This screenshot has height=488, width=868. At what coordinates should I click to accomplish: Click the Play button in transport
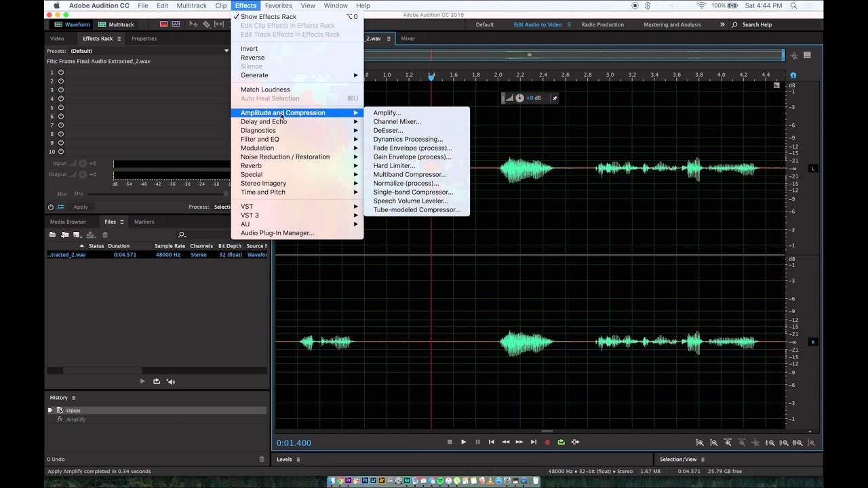[463, 442]
